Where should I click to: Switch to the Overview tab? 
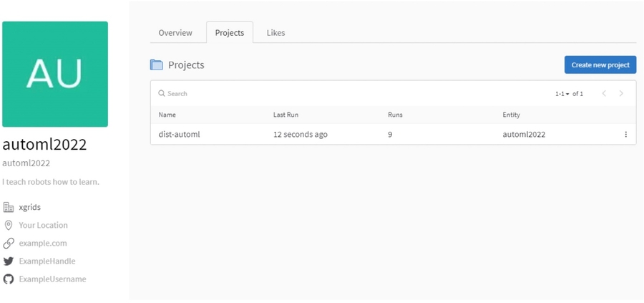click(x=175, y=33)
